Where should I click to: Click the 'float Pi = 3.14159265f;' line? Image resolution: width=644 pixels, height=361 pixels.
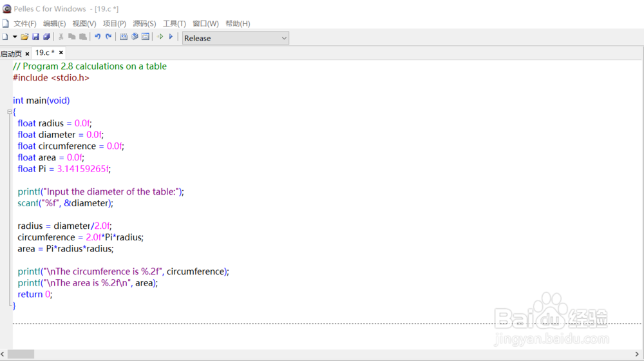(64, 169)
